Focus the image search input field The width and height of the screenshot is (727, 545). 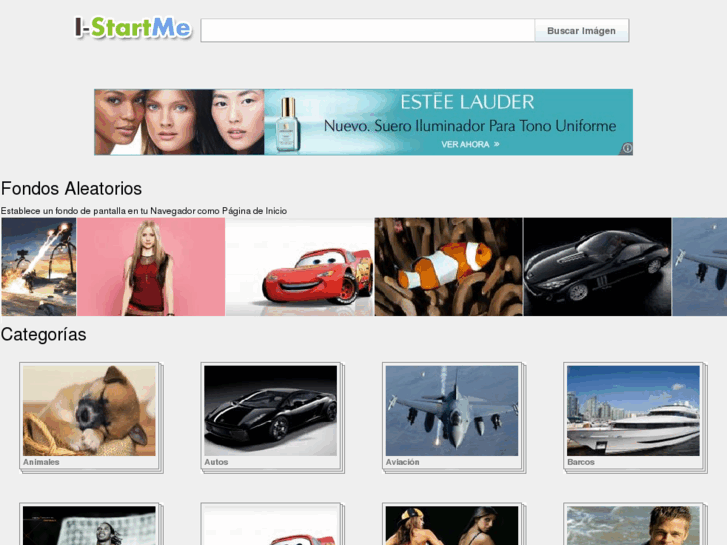pos(368,31)
